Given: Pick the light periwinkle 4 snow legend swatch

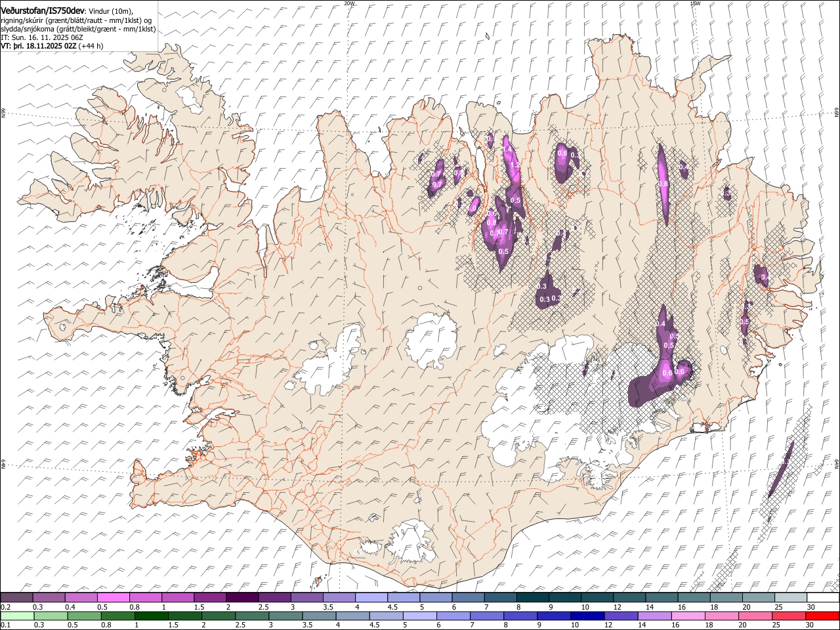Looking at the screenshot, I should tap(371, 598).
